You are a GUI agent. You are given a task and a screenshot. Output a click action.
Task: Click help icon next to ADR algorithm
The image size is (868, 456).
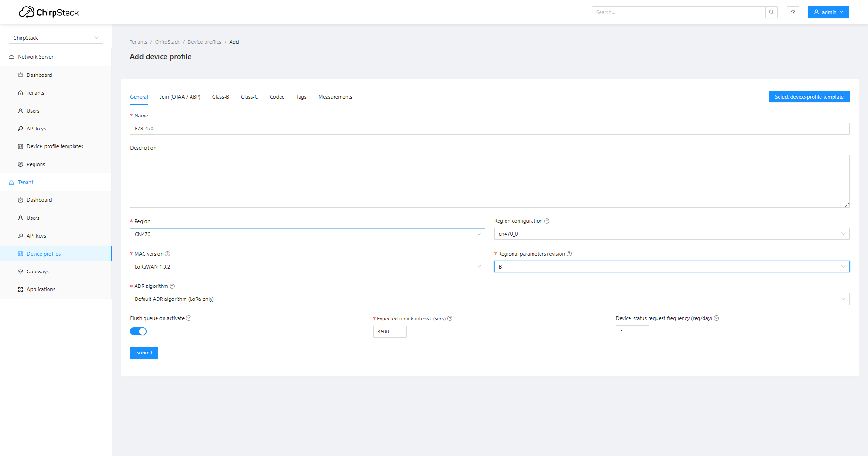[x=172, y=286]
